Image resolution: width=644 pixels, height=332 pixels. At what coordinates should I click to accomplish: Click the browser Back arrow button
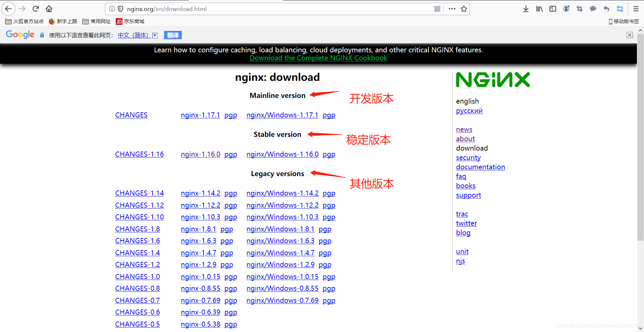coord(9,9)
